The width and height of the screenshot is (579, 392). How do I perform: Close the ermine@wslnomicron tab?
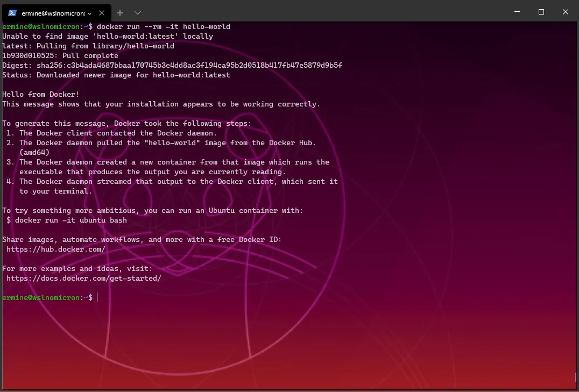pyautogui.click(x=102, y=12)
